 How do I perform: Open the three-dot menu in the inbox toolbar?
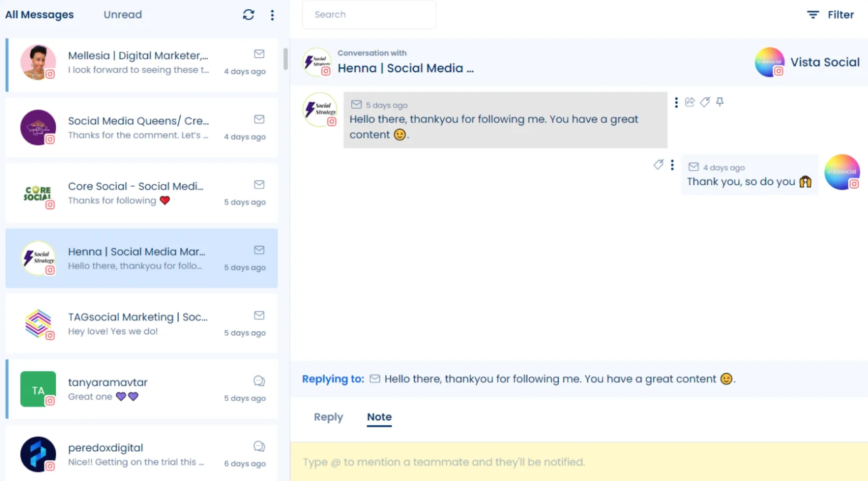pyautogui.click(x=273, y=15)
